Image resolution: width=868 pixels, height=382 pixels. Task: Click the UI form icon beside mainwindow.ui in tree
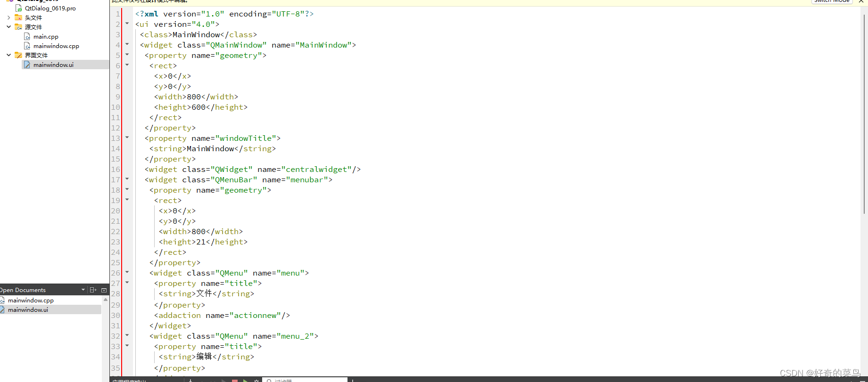pyautogui.click(x=27, y=65)
